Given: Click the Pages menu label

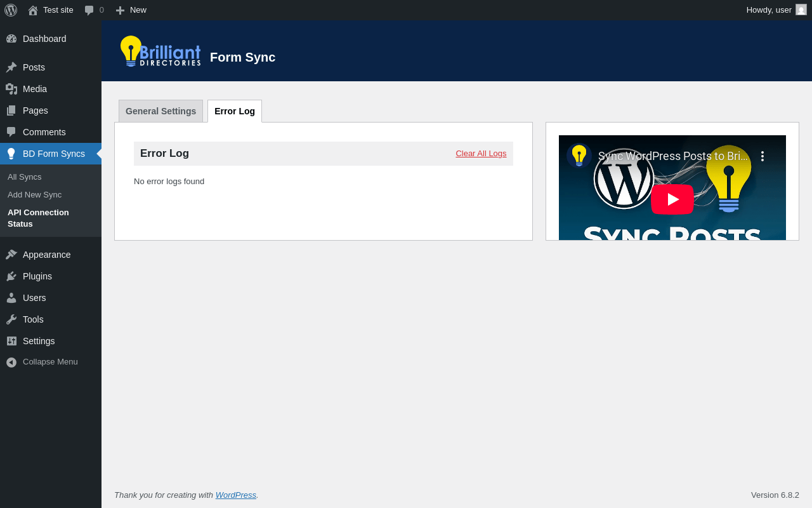Looking at the screenshot, I should pyautogui.click(x=36, y=110).
